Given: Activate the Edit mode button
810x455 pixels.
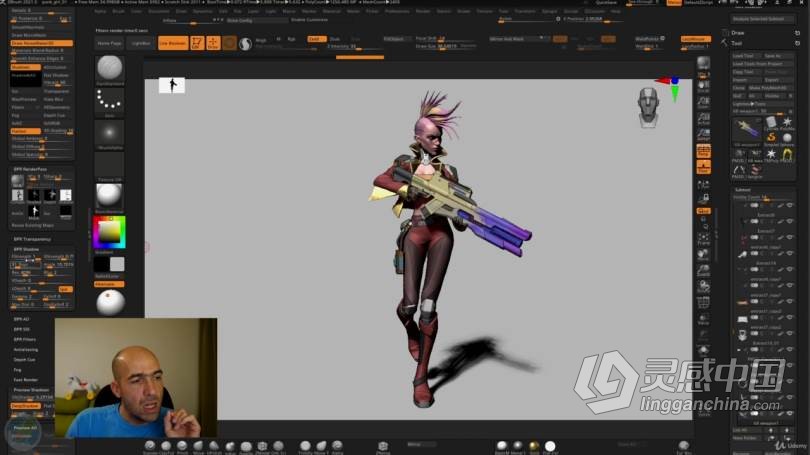Looking at the screenshot, I should tap(197, 43).
